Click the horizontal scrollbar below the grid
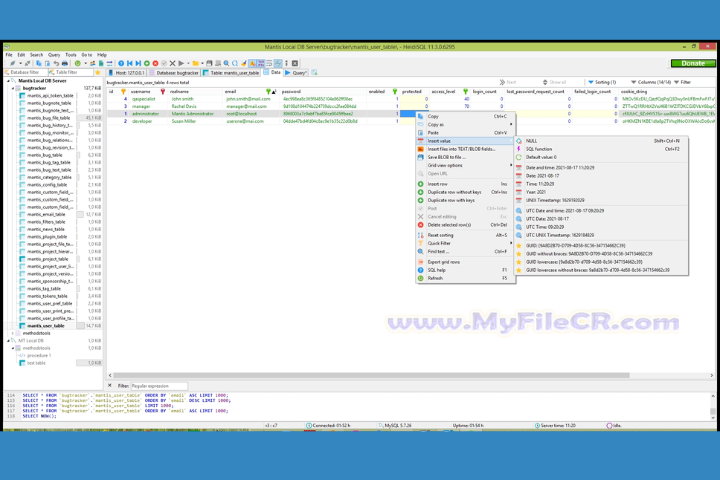The height and width of the screenshot is (480, 720). [x=371, y=375]
